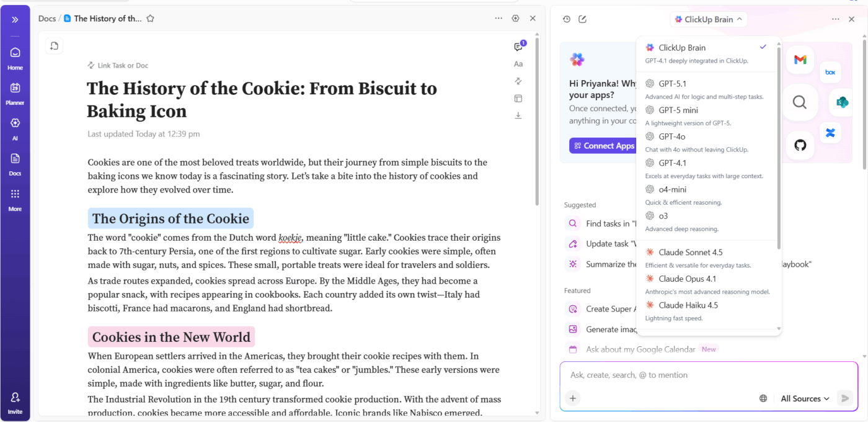The width and height of the screenshot is (868, 422).
Task: Toggle web search globe in chat input
Action: point(763,398)
